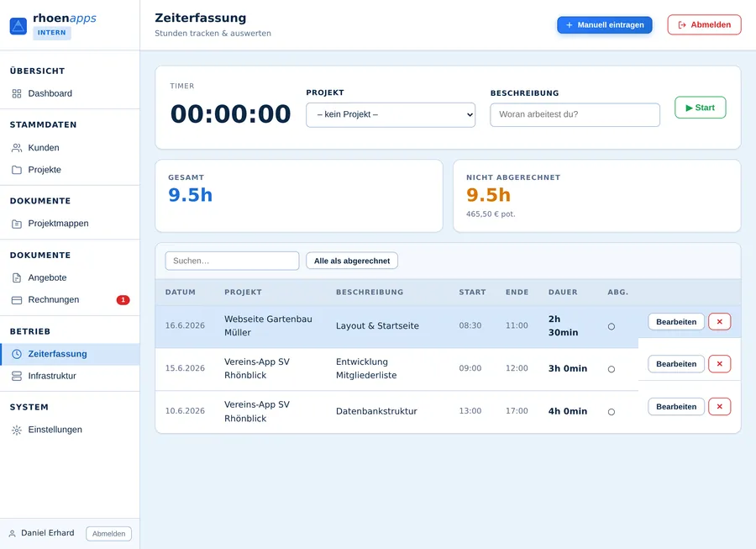Image resolution: width=756 pixels, height=549 pixels.
Task: Start the timer with Start button
Action: coord(700,108)
